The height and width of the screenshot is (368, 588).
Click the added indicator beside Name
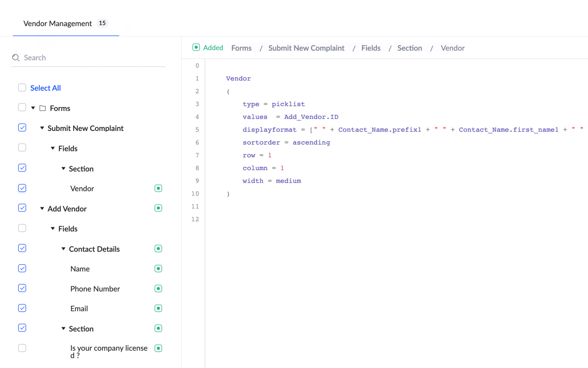(158, 268)
